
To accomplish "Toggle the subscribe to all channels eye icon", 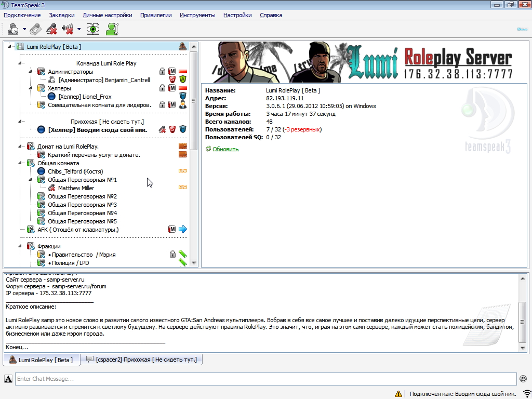I will tap(92, 29).
